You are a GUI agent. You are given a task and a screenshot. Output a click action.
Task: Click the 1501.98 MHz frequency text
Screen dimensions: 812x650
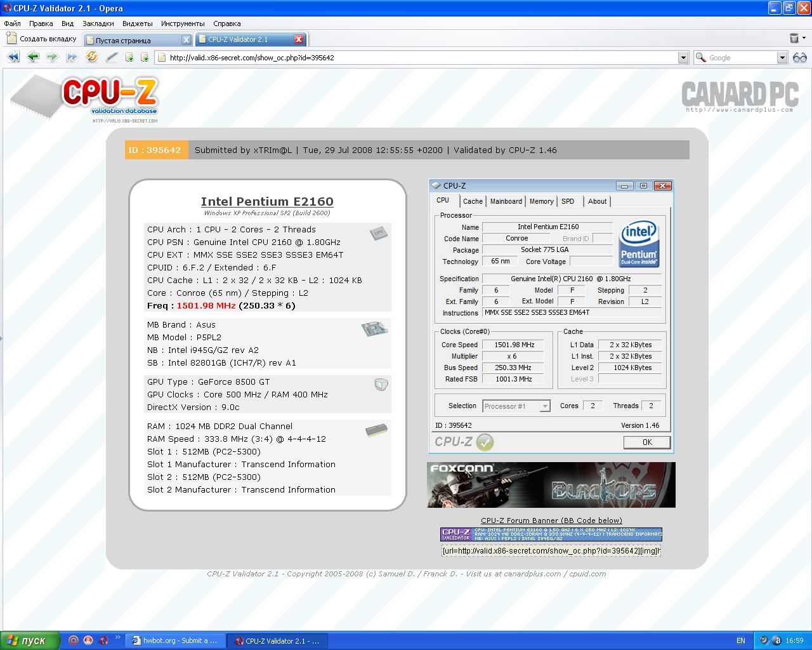pyautogui.click(x=206, y=305)
